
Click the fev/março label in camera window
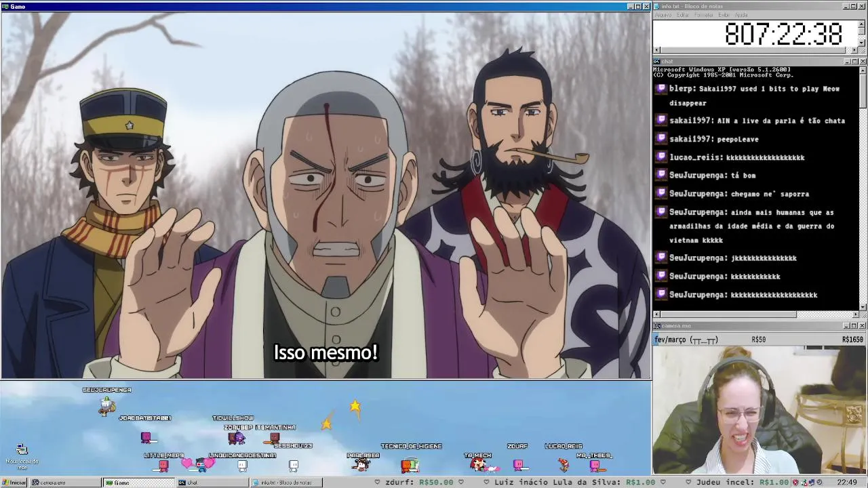686,340
